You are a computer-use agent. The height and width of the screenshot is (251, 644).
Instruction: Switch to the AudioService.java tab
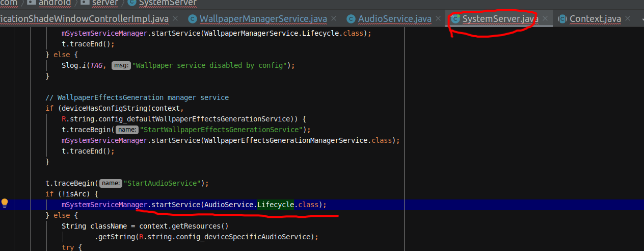coord(394,19)
